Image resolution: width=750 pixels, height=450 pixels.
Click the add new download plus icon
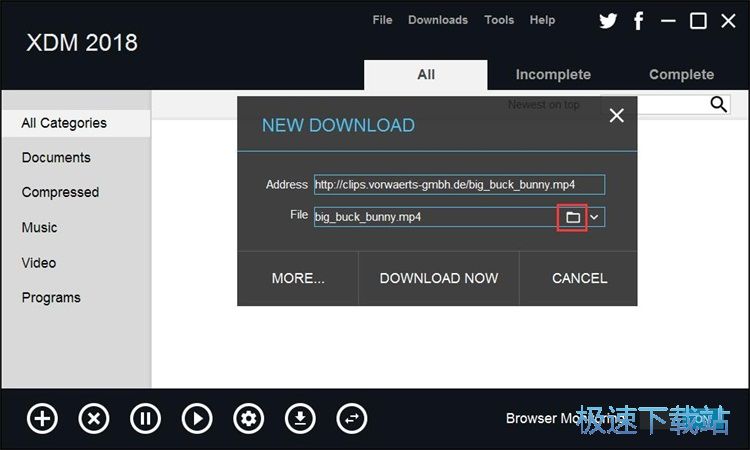pos(42,418)
